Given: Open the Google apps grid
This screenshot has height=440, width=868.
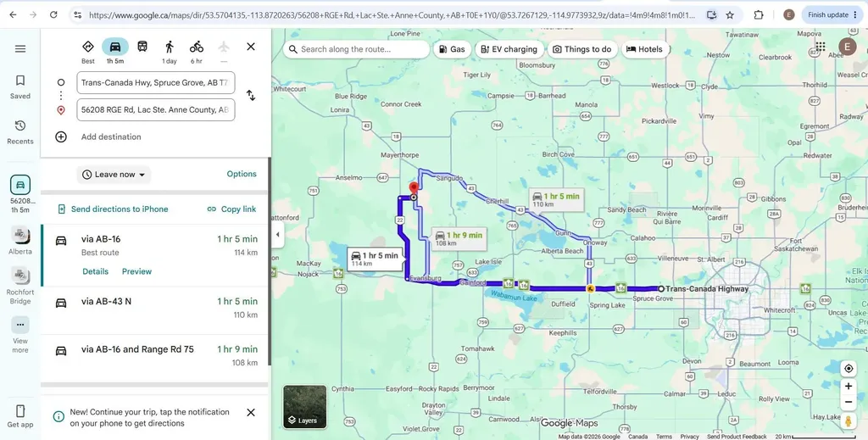Looking at the screenshot, I should (821, 47).
